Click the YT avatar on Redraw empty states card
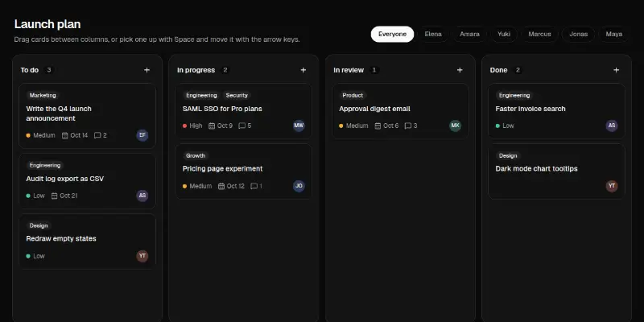644x322 pixels. tap(142, 256)
